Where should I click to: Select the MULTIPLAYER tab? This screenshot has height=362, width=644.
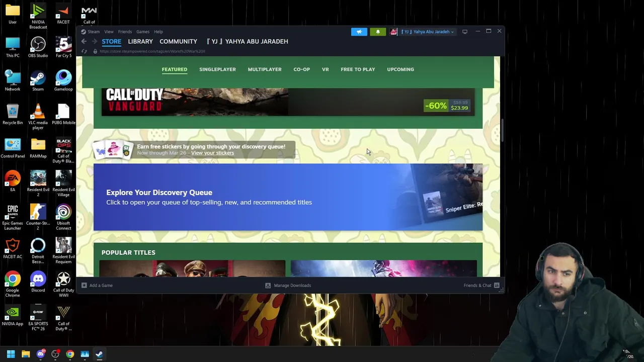click(x=265, y=69)
